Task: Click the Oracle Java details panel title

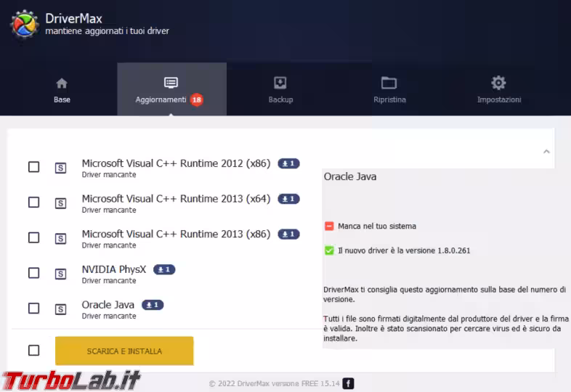Action: [x=350, y=176]
